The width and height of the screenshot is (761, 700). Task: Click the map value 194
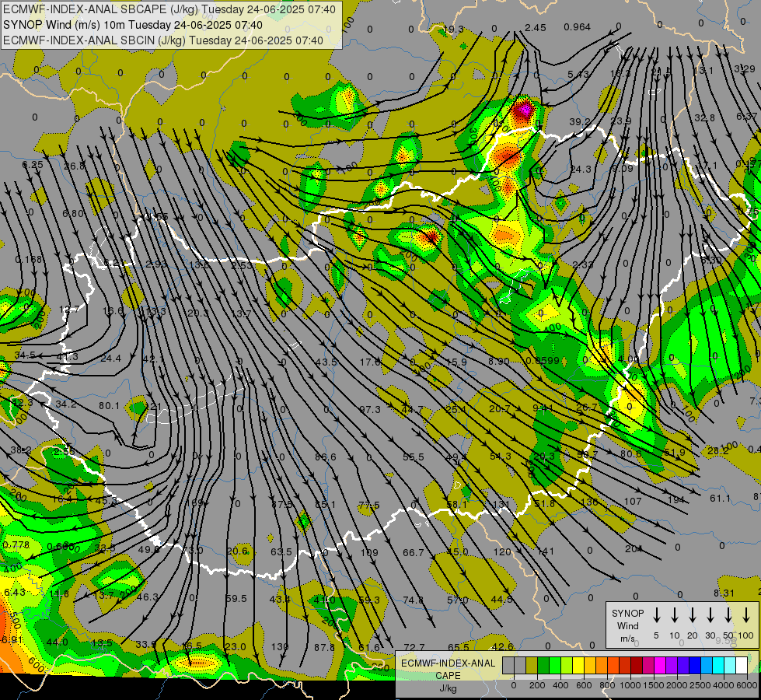pos(676,500)
